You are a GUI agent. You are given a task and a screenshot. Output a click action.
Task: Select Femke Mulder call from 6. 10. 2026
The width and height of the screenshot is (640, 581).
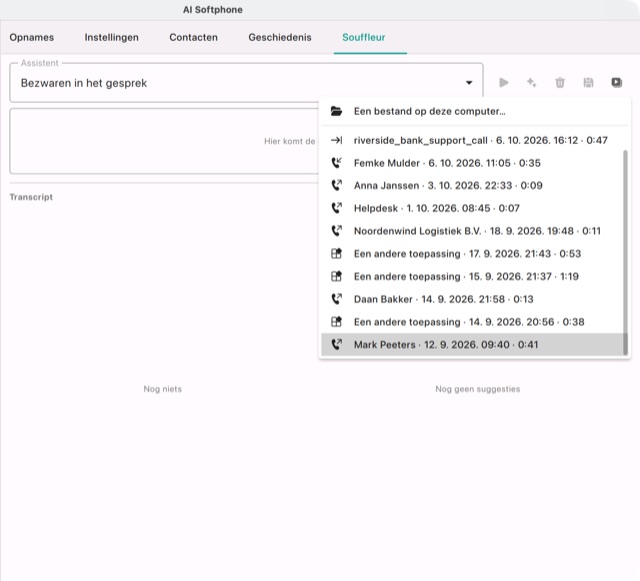click(472, 163)
